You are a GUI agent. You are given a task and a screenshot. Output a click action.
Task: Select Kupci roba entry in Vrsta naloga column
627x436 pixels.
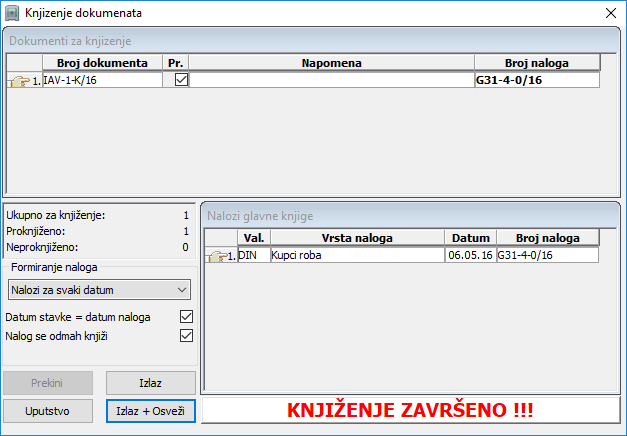click(356, 255)
